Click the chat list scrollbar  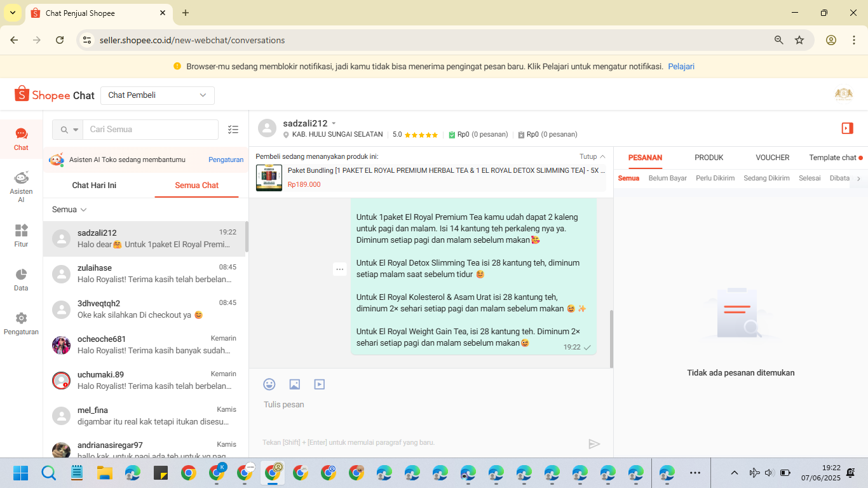[247, 237]
